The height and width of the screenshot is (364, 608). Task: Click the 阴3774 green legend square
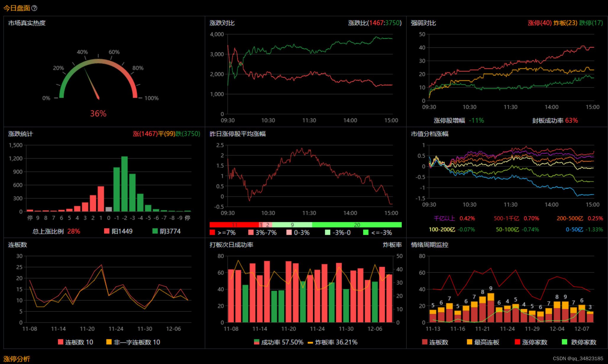pos(155,231)
